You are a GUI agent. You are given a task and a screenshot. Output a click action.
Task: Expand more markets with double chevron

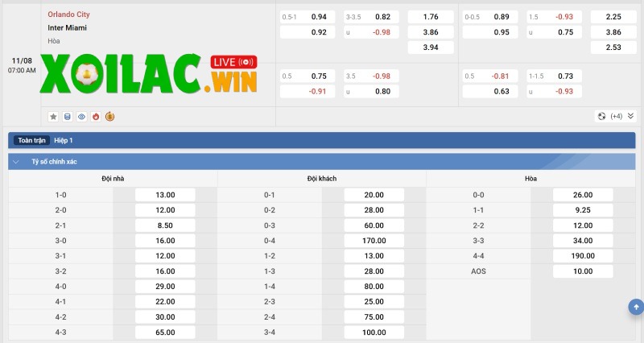click(630, 116)
